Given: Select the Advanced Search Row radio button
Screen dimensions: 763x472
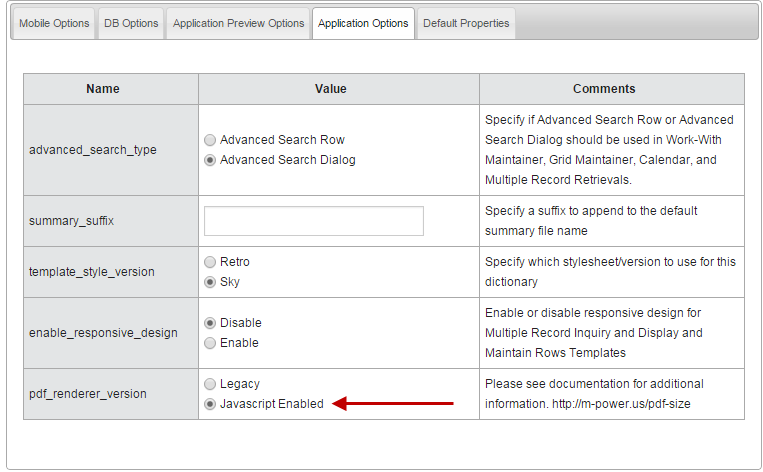Looking at the screenshot, I should coord(210,140).
